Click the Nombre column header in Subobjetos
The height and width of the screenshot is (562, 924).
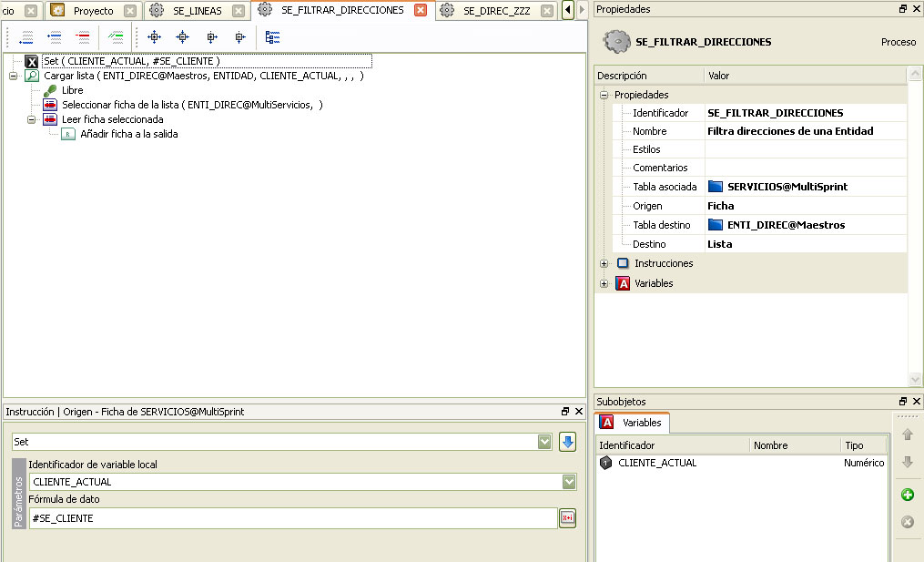795,445
